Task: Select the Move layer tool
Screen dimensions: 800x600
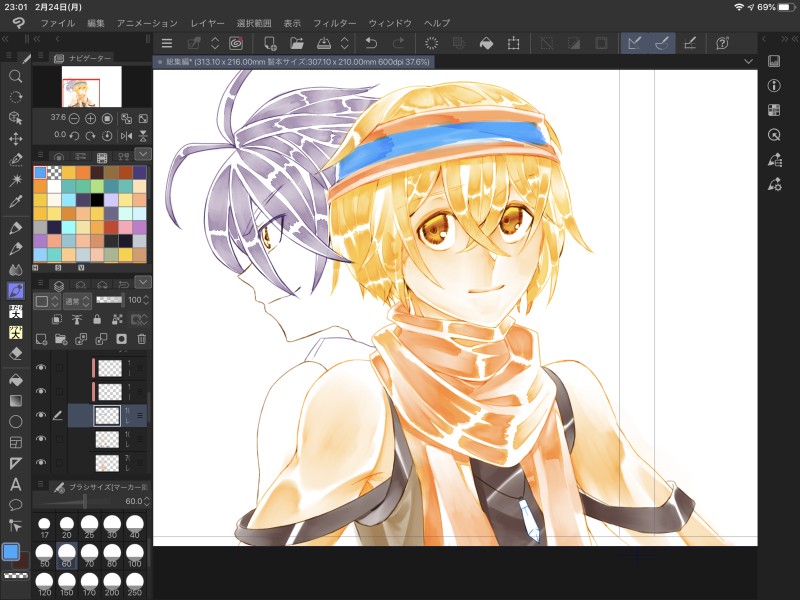Action: pyautogui.click(x=16, y=139)
